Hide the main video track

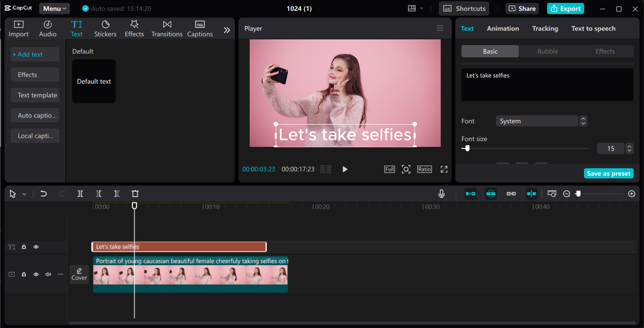tap(36, 275)
